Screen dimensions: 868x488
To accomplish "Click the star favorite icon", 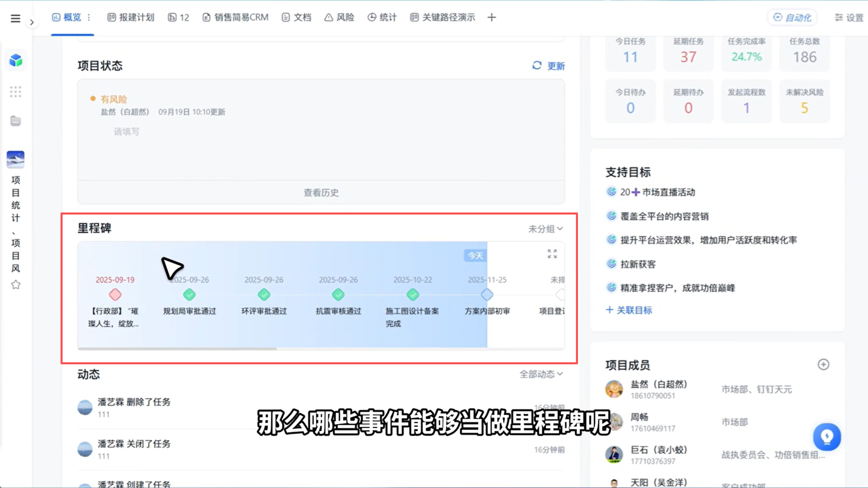I will pos(16,285).
